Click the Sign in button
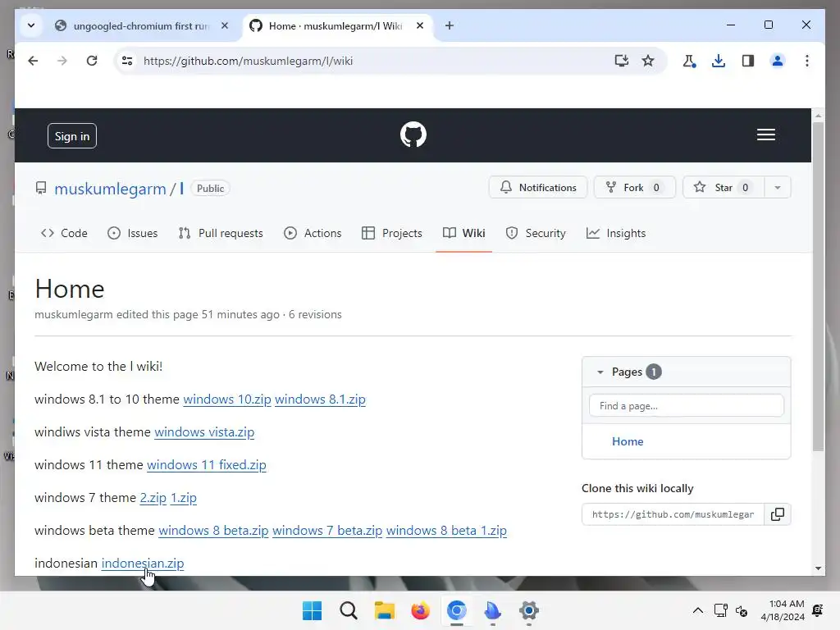This screenshot has height=630, width=840. pos(72,136)
